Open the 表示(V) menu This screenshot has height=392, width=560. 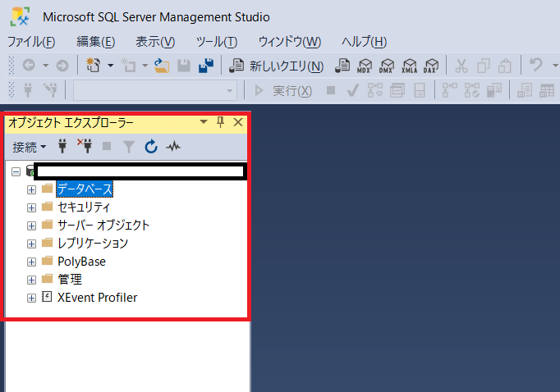[x=155, y=42]
